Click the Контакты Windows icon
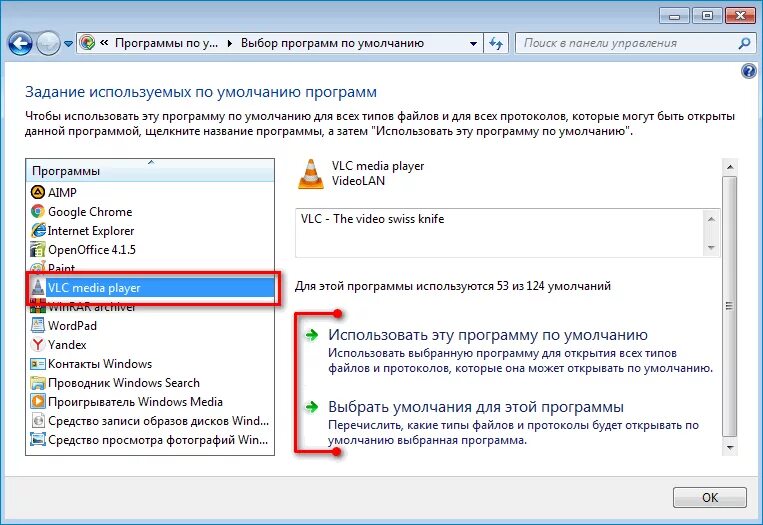Screen dimensions: 763x525 [x=37, y=363]
